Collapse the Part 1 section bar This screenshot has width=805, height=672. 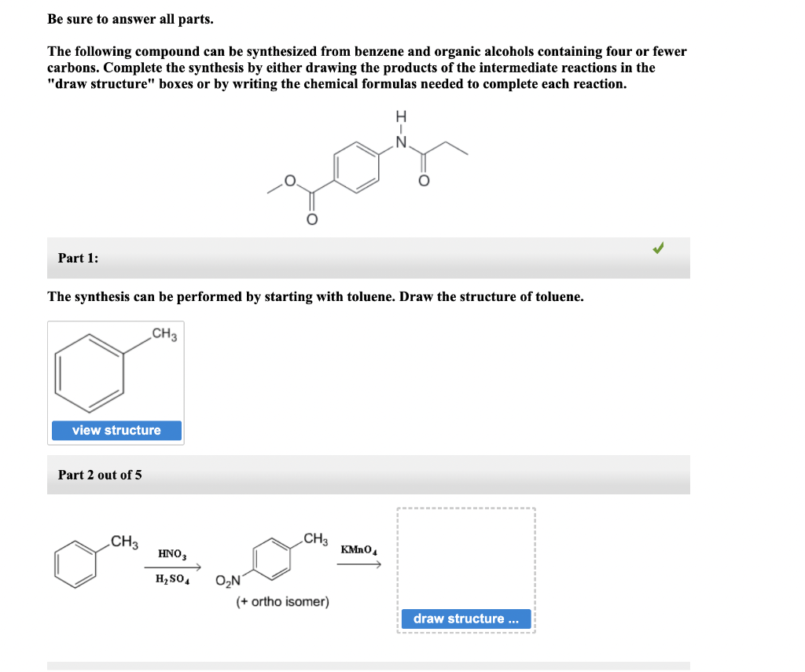click(369, 257)
